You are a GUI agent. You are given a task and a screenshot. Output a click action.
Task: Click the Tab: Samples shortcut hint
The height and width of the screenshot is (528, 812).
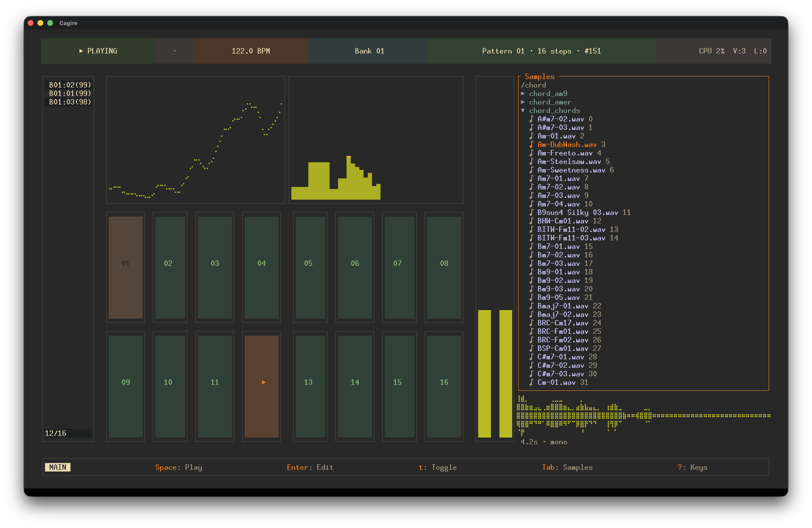coord(567,467)
